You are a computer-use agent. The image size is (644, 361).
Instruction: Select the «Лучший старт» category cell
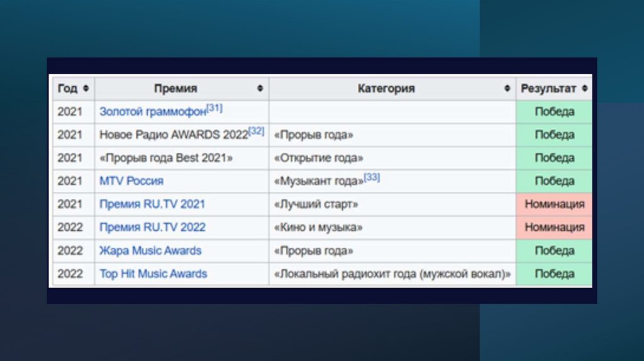click(392, 204)
